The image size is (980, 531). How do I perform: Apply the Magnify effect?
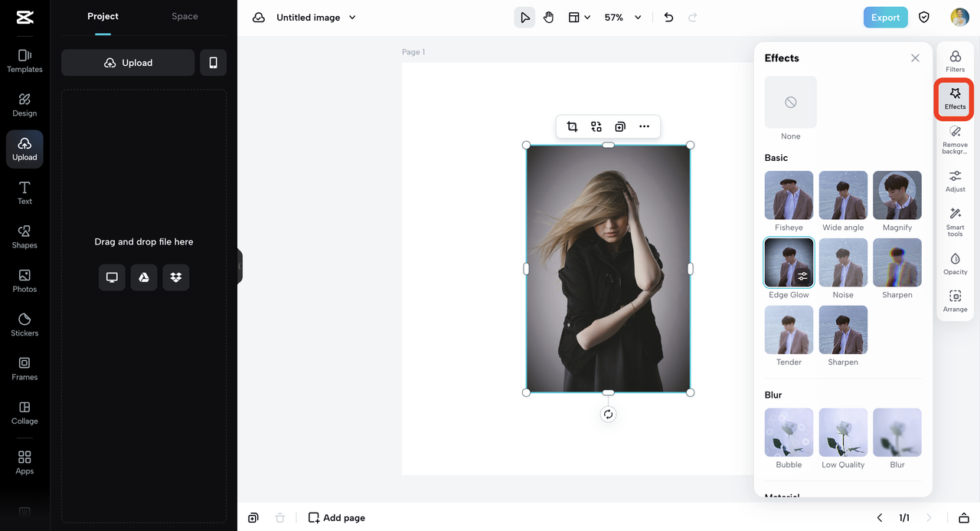coord(897,195)
